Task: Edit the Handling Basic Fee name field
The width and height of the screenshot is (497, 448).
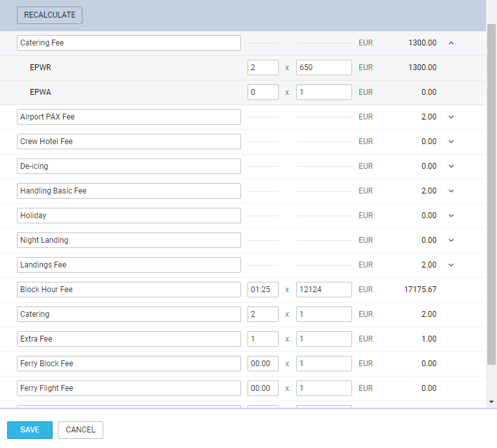Action: coord(129,191)
